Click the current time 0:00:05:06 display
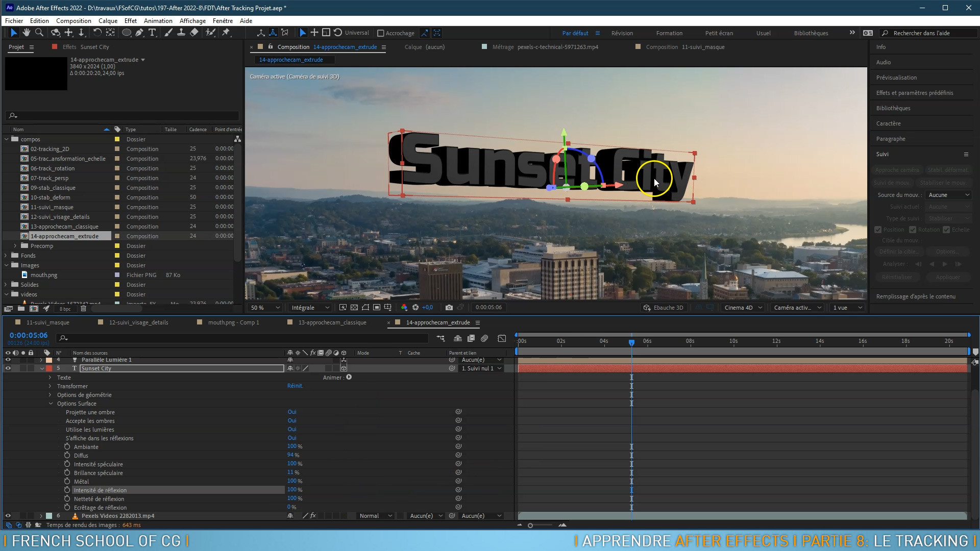This screenshot has width=980, height=551. pos(29,335)
